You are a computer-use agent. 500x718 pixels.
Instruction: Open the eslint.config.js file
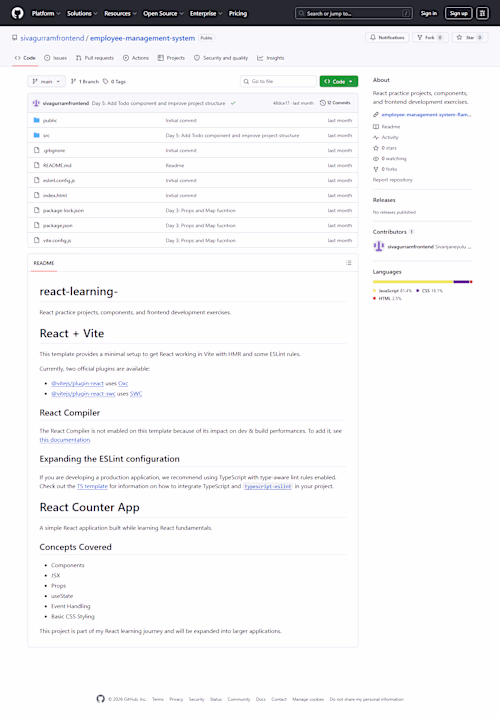(59, 180)
